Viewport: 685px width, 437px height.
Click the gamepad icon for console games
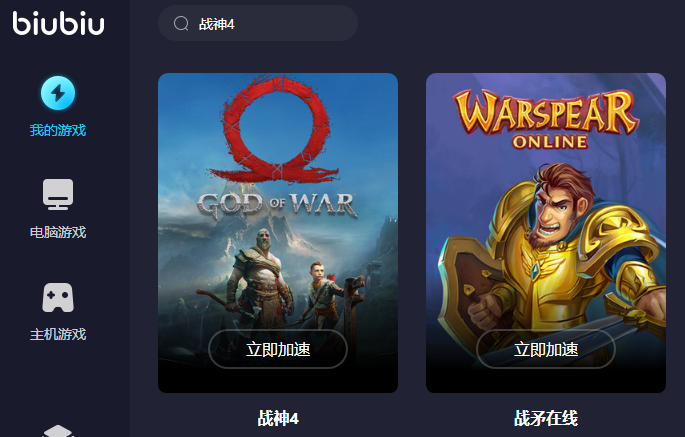(x=58, y=297)
